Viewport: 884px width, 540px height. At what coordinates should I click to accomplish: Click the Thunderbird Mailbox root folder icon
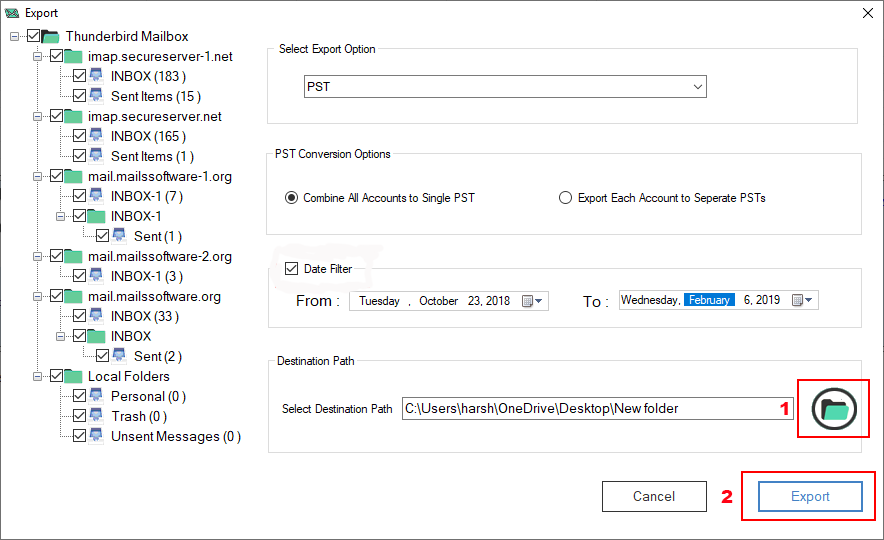[x=51, y=36]
